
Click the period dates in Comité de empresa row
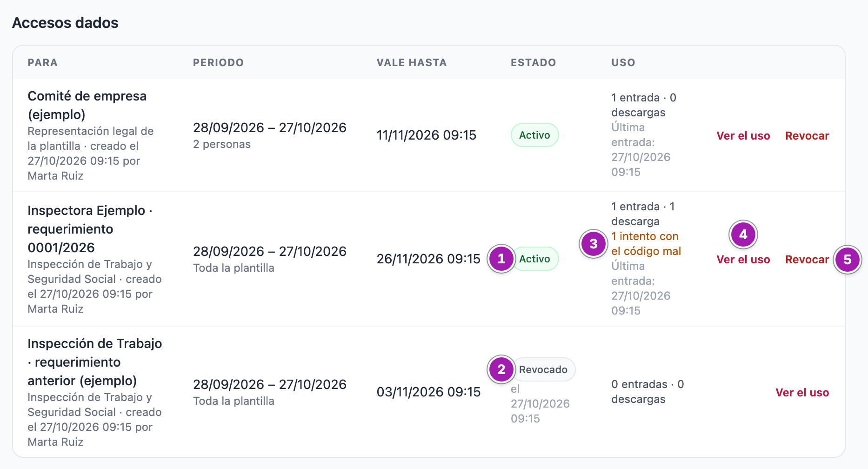coord(270,127)
